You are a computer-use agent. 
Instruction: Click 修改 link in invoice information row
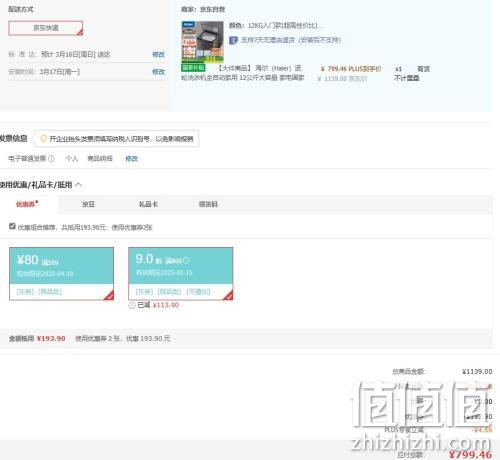132,159
